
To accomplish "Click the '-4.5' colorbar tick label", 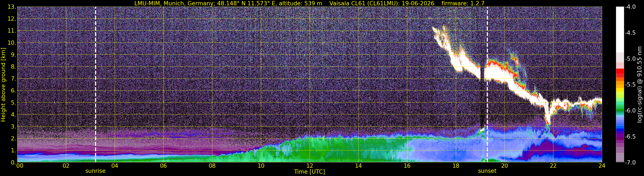I will [x=630, y=33].
